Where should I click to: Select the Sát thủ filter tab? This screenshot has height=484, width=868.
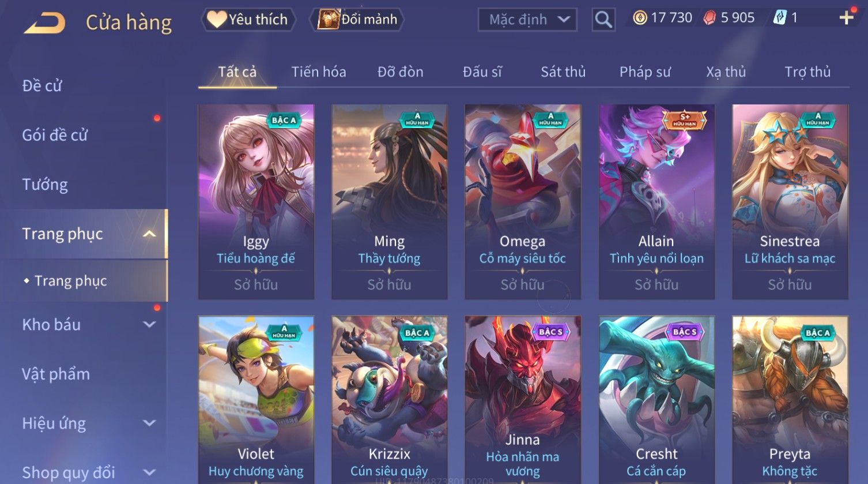tap(563, 72)
